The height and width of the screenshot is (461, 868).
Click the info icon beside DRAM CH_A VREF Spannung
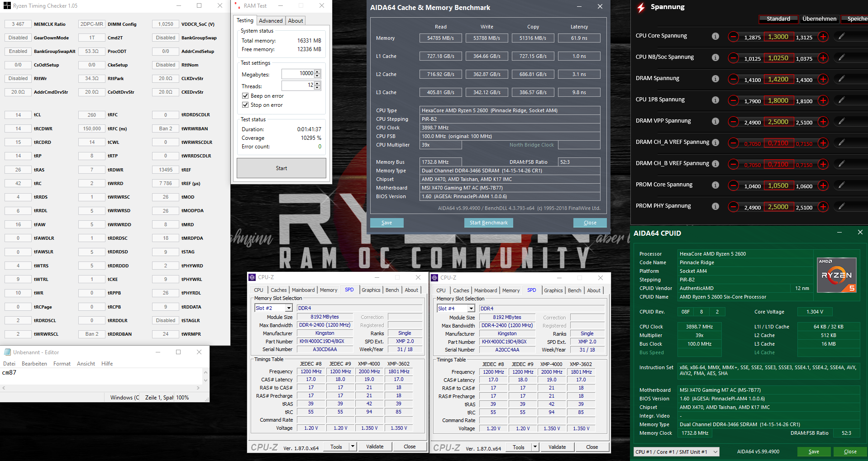pyautogui.click(x=715, y=143)
